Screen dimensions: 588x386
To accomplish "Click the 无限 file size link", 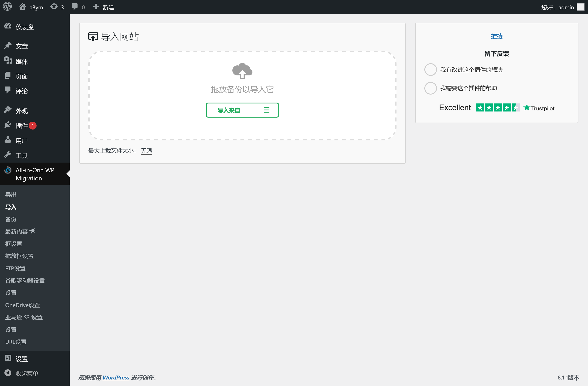I will click(x=146, y=151).
